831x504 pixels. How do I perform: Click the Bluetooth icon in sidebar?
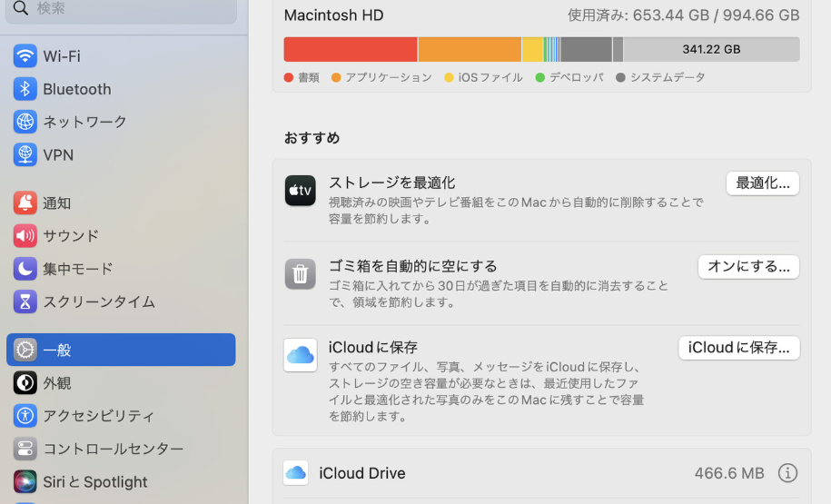(x=25, y=88)
